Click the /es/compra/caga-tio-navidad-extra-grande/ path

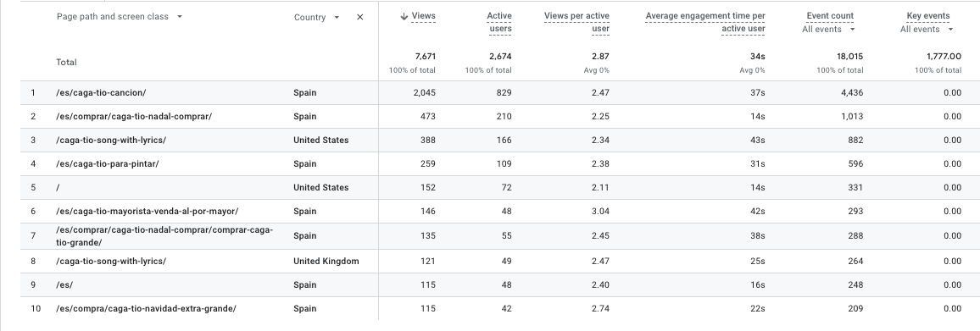pyautogui.click(x=146, y=308)
